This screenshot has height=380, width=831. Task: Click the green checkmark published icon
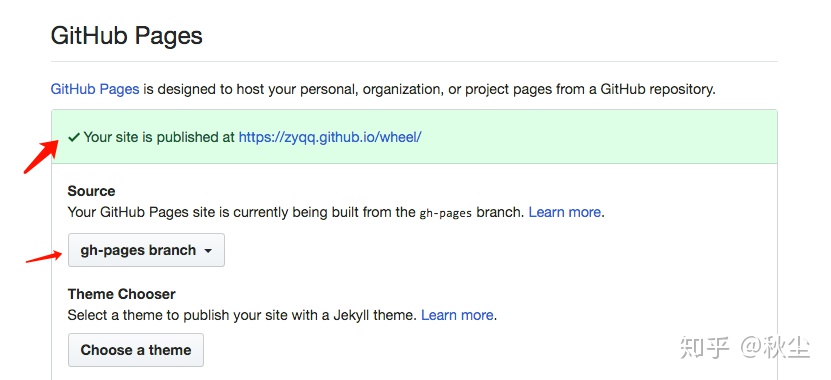[x=74, y=138]
